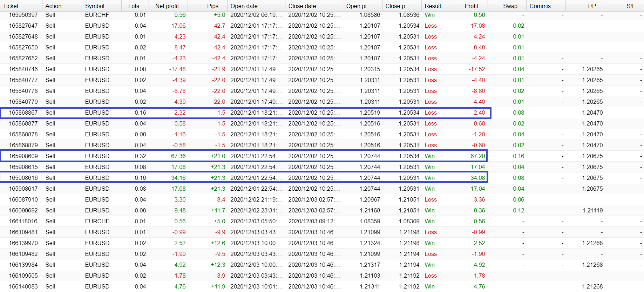
Task: Click the profit value 34.08
Action: tap(477, 178)
